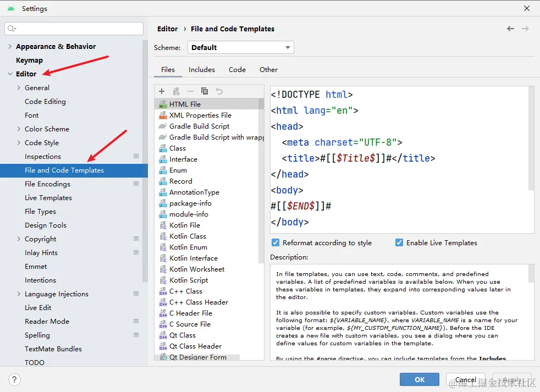Screen dimensions: 540x392
Task: Click the Language Injections project-level icon
Action: [136, 294]
